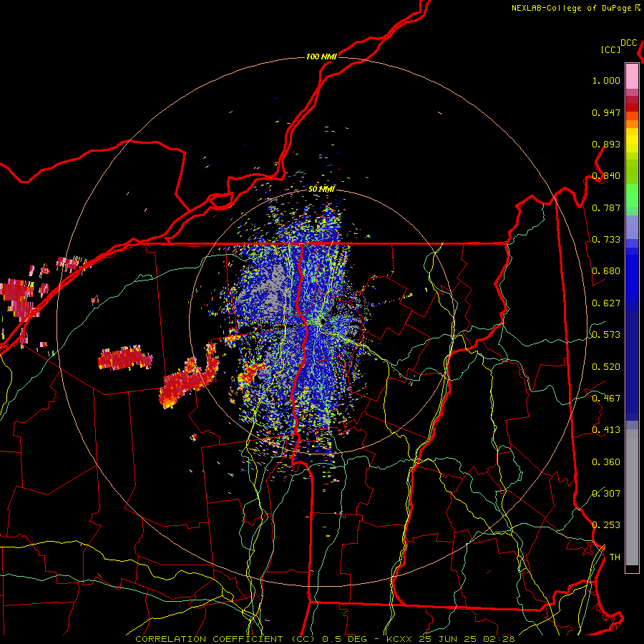Viewport: 644px width, 644px height.
Task: Select the 0.627 scale label
Action: pyautogui.click(x=606, y=303)
